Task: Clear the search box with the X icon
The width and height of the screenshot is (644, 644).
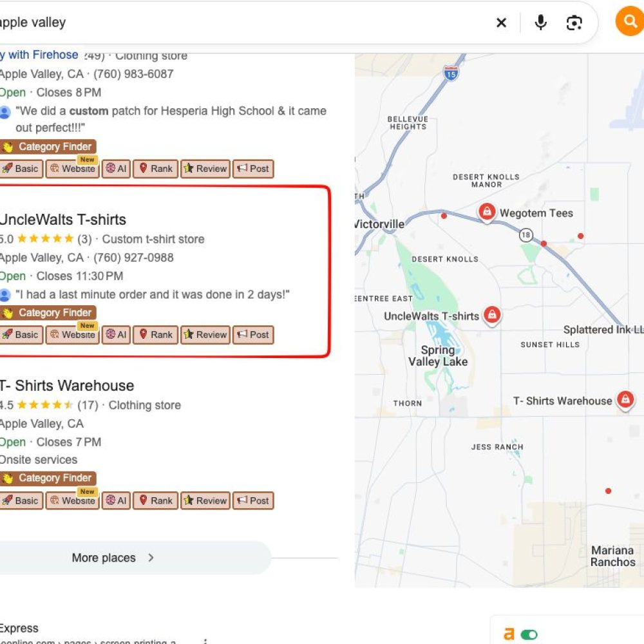Action: (501, 23)
